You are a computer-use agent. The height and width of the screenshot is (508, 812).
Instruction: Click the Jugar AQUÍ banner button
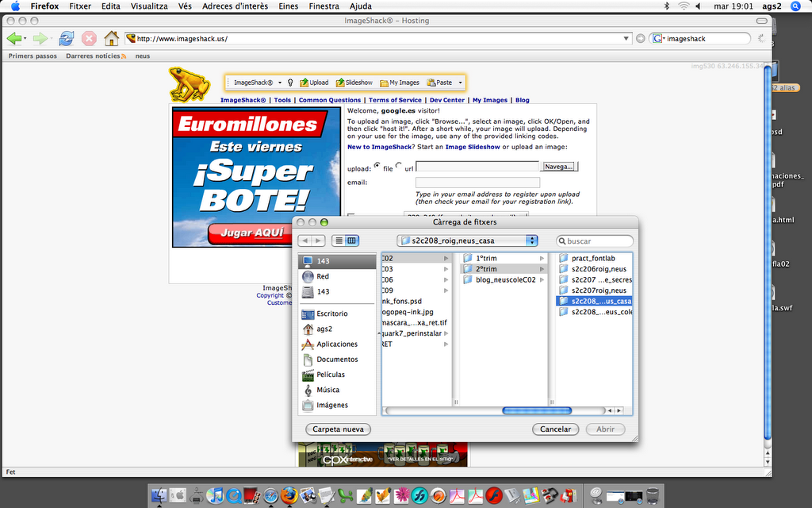(250, 233)
